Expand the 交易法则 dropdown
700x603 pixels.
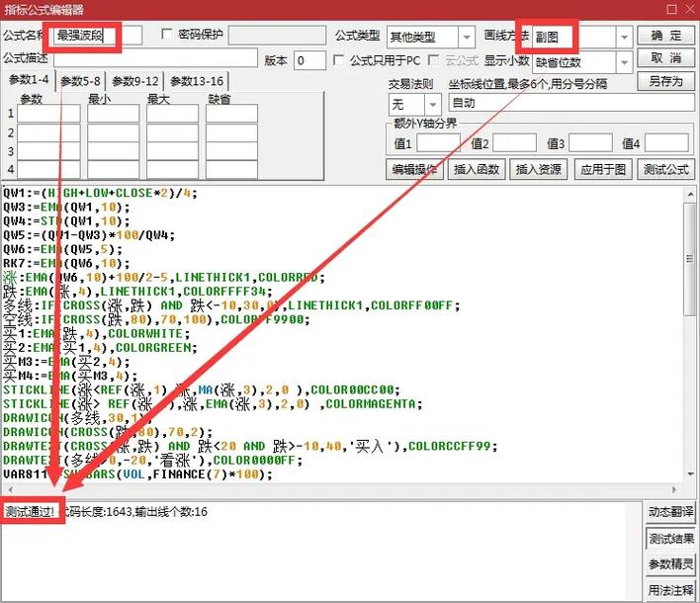(x=433, y=104)
